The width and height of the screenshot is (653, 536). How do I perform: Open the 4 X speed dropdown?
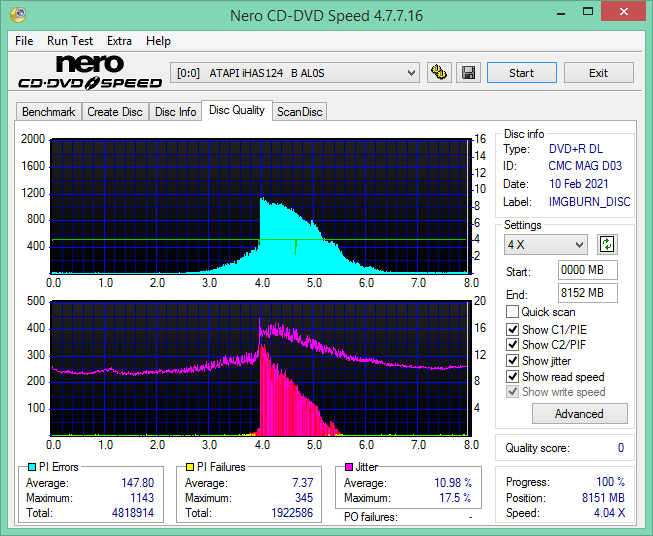pyautogui.click(x=546, y=244)
